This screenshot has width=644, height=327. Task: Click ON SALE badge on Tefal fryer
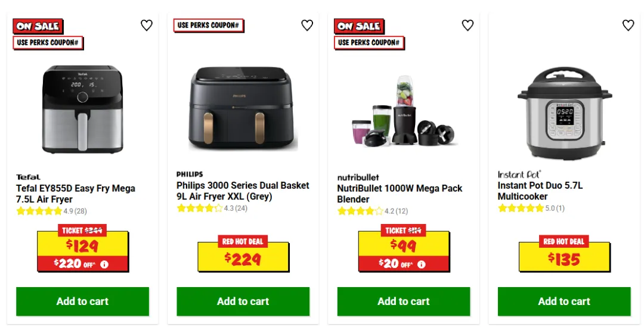(x=38, y=26)
